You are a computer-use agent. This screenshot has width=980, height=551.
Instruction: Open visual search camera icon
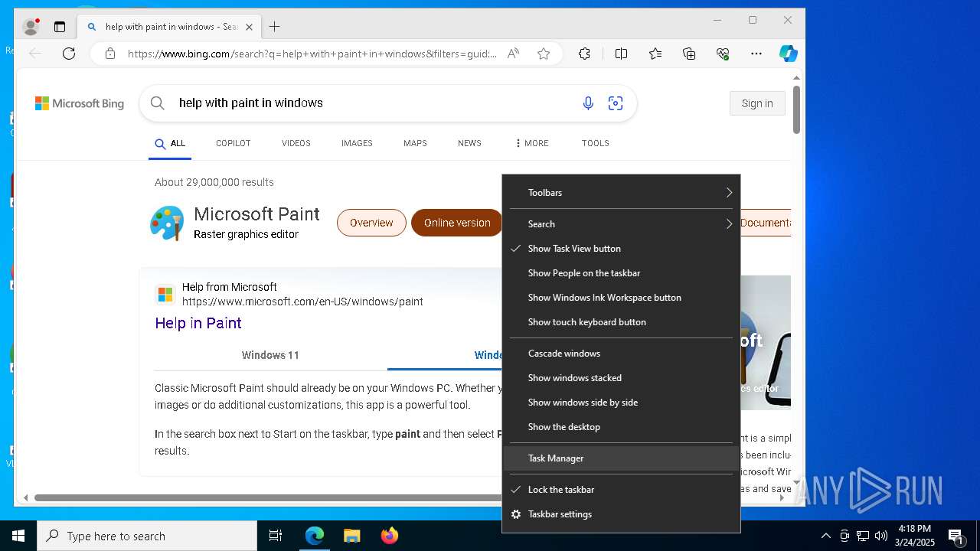click(616, 103)
